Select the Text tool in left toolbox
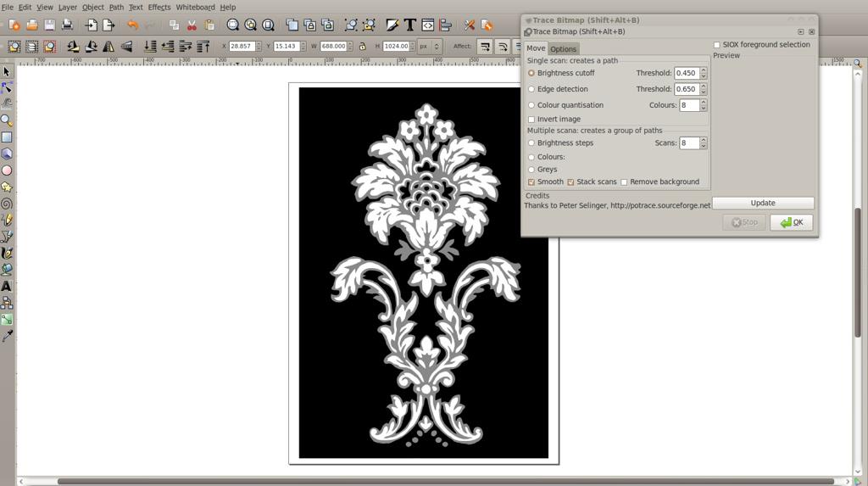This screenshot has width=868, height=486. (x=7, y=287)
